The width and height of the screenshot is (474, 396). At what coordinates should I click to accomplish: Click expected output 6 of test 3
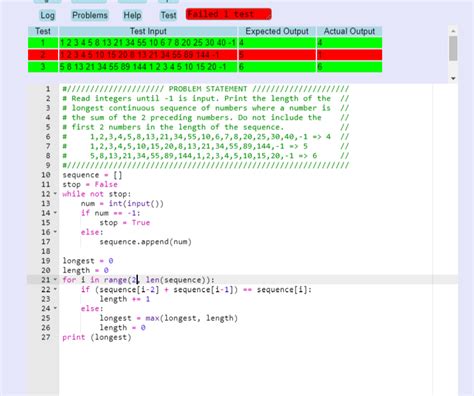(x=277, y=67)
